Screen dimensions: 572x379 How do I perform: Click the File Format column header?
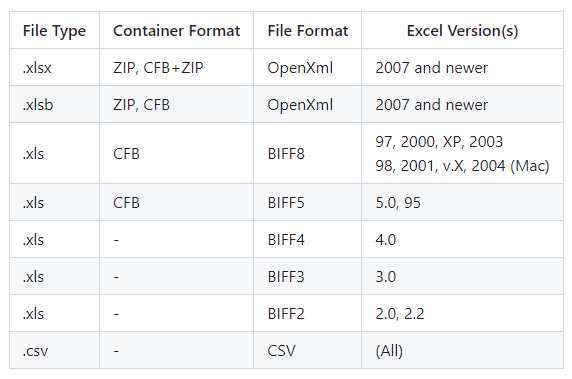tap(308, 30)
